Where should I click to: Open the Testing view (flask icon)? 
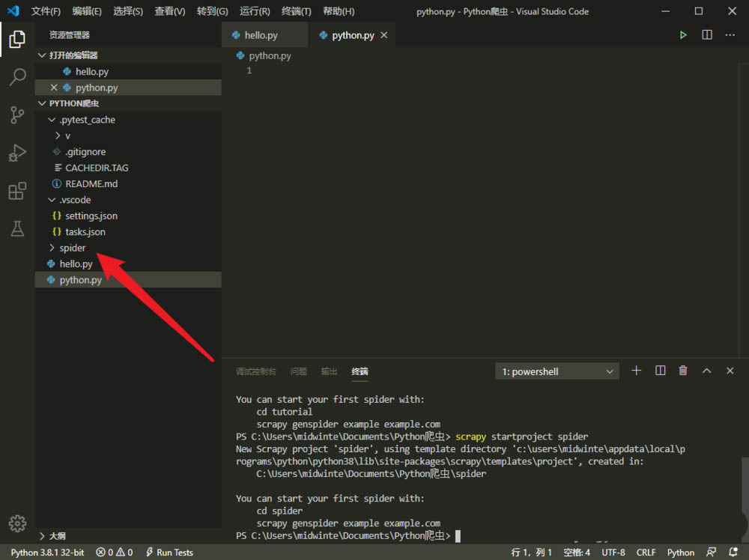[x=17, y=228]
